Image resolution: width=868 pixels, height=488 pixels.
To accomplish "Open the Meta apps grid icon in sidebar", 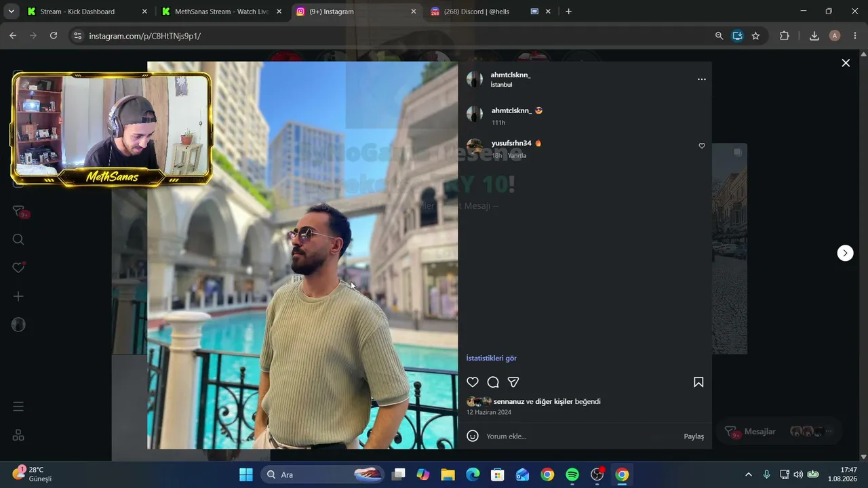I will 18,435.
